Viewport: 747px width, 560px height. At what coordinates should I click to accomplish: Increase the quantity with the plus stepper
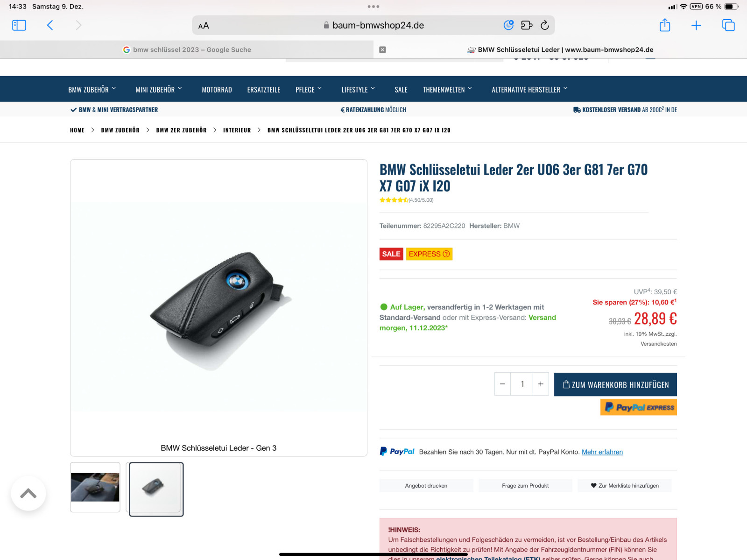(541, 384)
